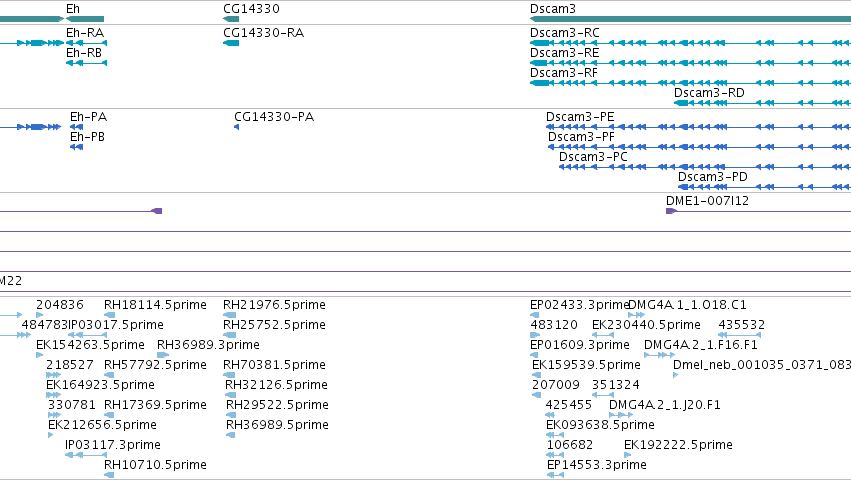This screenshot has height=480, width=851.
Task: Select the Dscam3-PC protein track
Action: pos(705,167)
